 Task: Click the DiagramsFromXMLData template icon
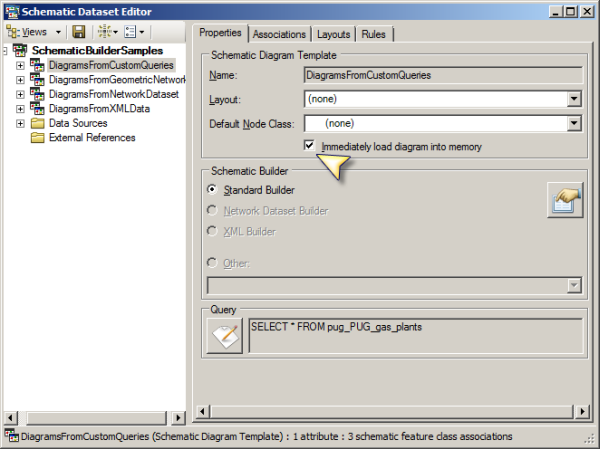(37, 109)
